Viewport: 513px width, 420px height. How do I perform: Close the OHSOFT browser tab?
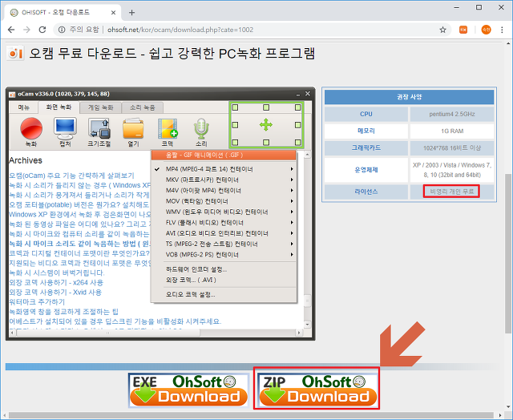tap(113, 13)
